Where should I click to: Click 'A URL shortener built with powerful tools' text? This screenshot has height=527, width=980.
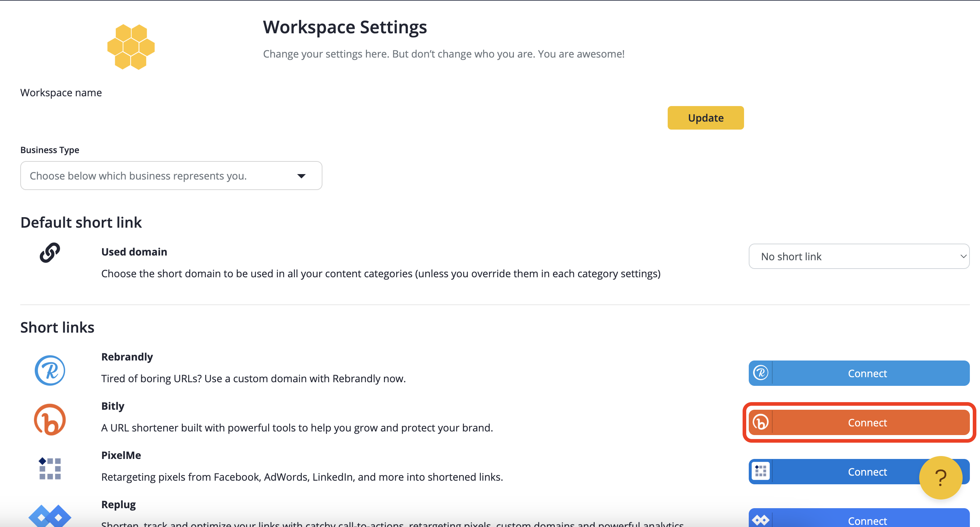tap(297, 428)
